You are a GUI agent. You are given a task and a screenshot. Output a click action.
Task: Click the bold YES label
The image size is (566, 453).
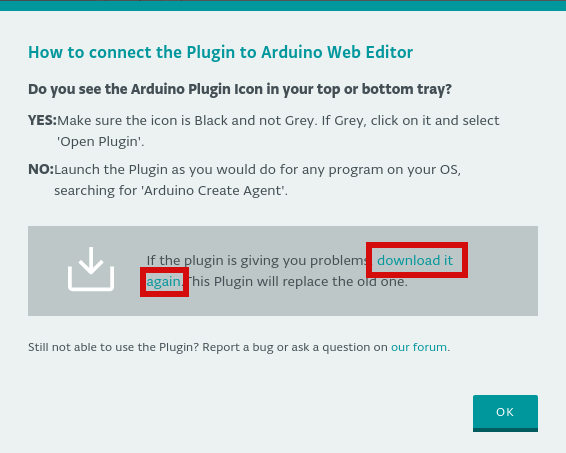point(43,120)
